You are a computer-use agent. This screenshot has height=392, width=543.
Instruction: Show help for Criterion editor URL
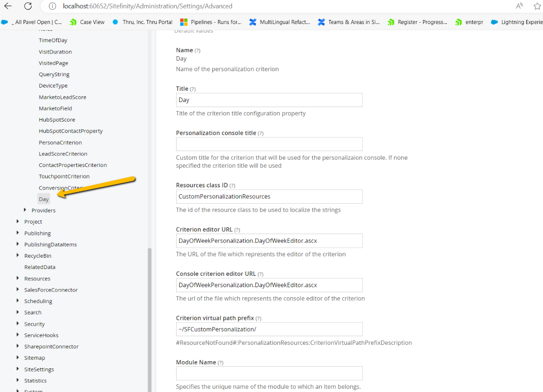click(237, 230)
